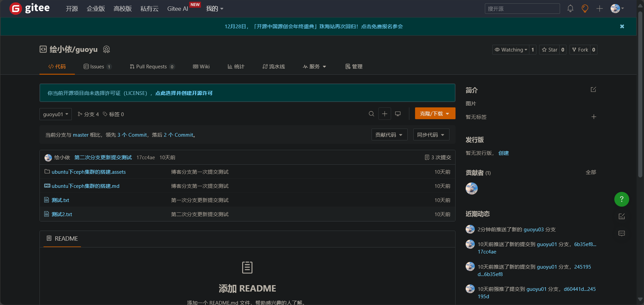This screenshot has height=305, width=644.
Task: Open Gitee AI in the top navigation
Action: (178, 9)
